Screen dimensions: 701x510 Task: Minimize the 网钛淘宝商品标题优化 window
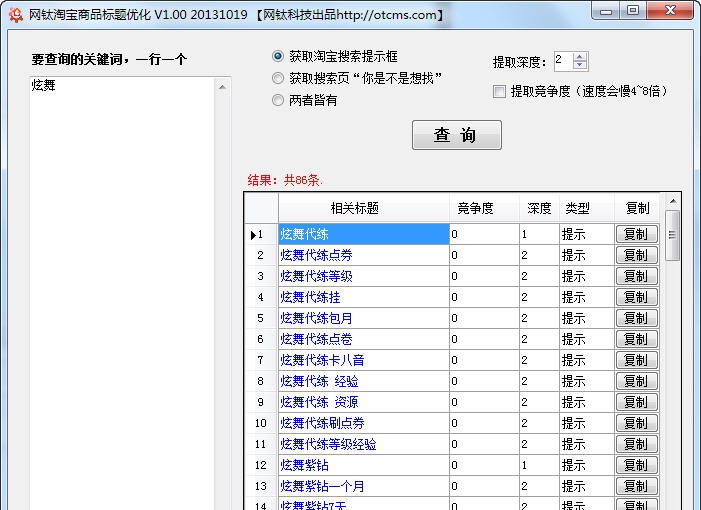606,11
